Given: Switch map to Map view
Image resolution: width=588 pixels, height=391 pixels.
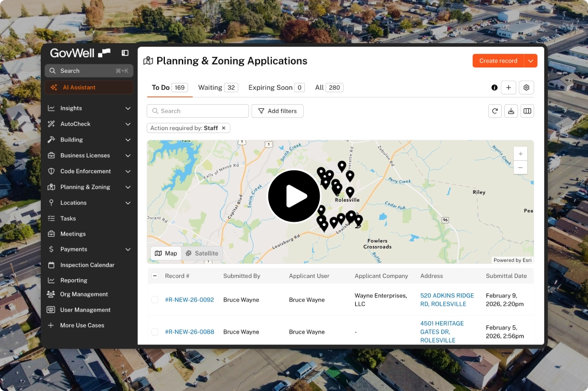Looking at the screenshot, I should (x=166, y=253).
